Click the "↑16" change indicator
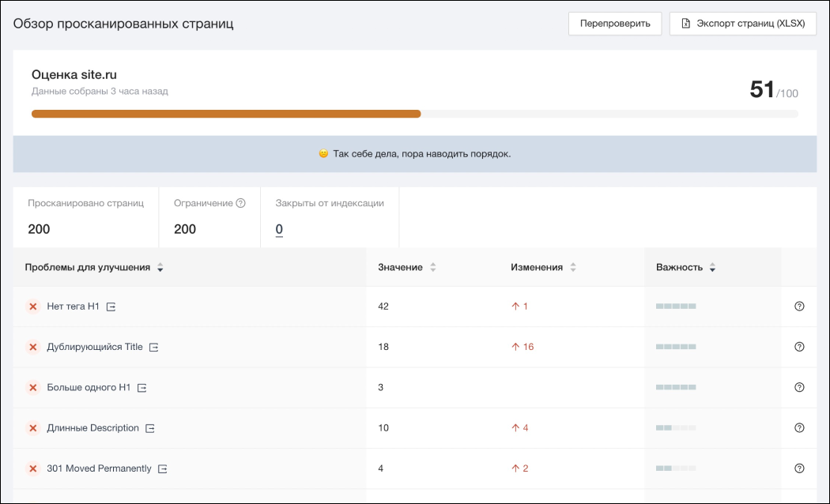This screenshot has width=830, height=504. pos(523,347)
